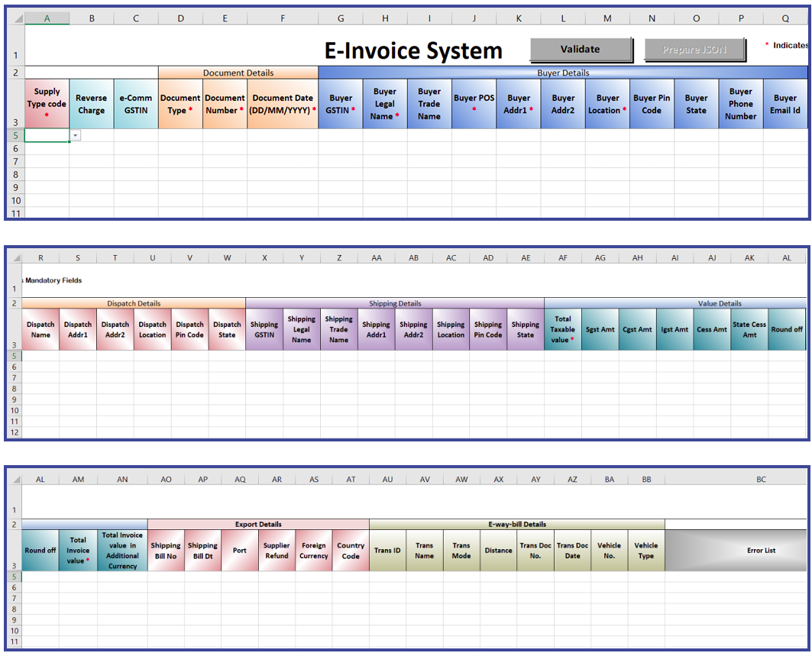Click the Dispatch Details section banner

point(133,303)
